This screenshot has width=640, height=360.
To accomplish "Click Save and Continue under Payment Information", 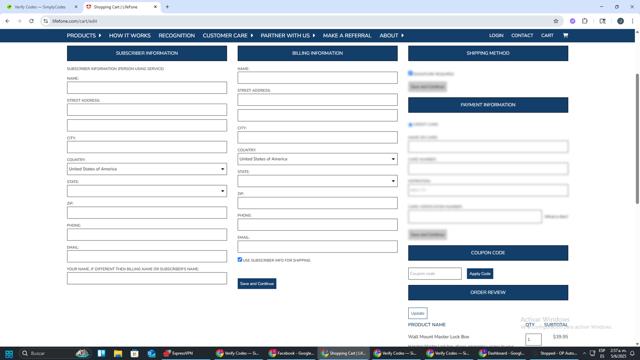I will (x=427, y=235).
